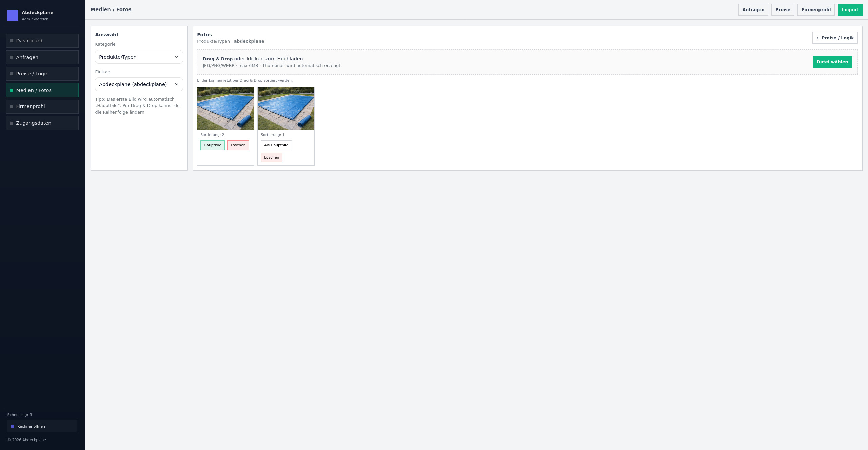Go to Anfragen in the sidebar
Screen dimensions: 868x450
(42, 57)
